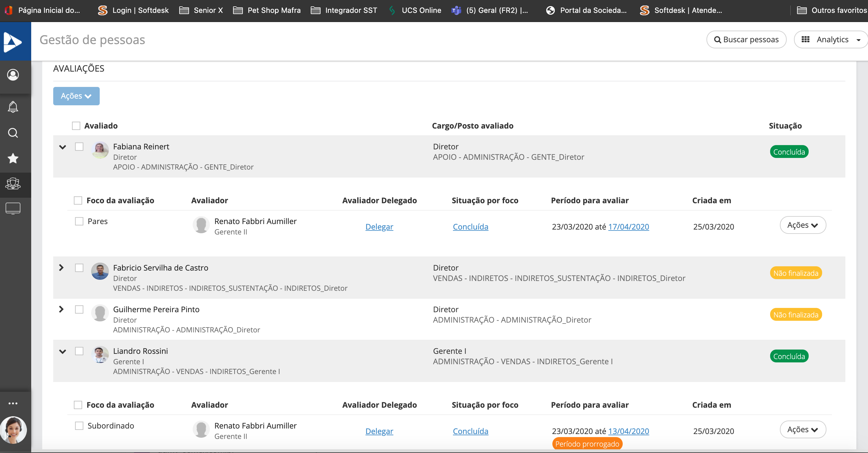Click the sidebar search magnifier icon
The height and width of the screenshot is (453, 868).
tap(13, 133)
